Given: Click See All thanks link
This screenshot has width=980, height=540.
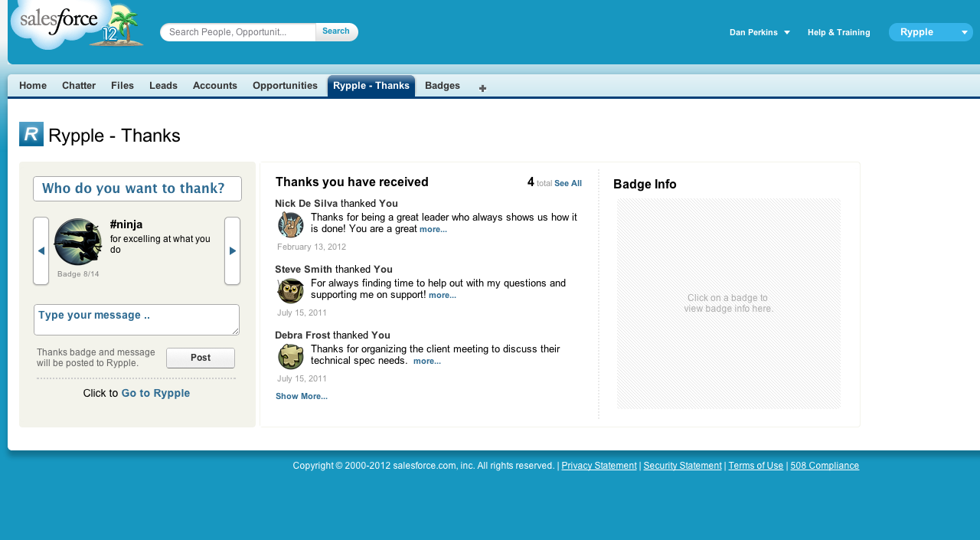Looking at the screenshot, I should tap(568, 183).
